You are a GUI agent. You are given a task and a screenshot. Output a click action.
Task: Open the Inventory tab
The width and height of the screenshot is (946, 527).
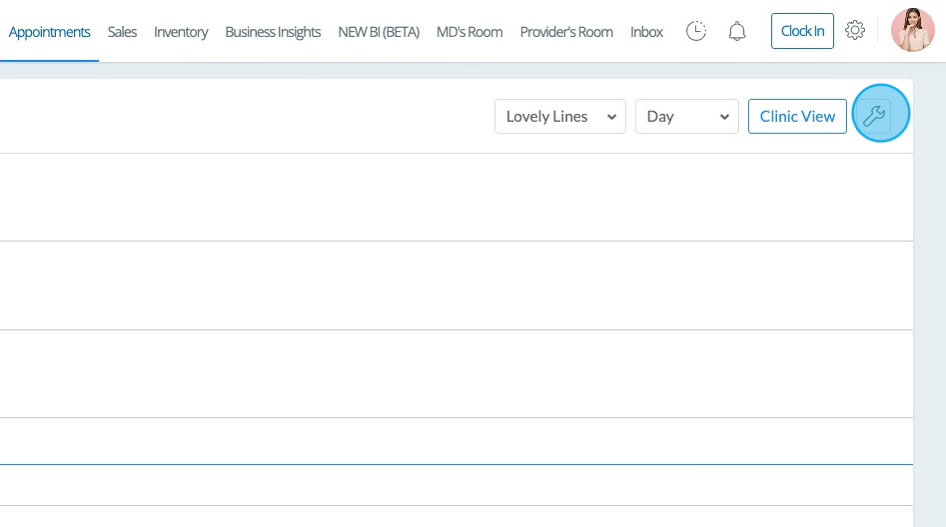181,32
